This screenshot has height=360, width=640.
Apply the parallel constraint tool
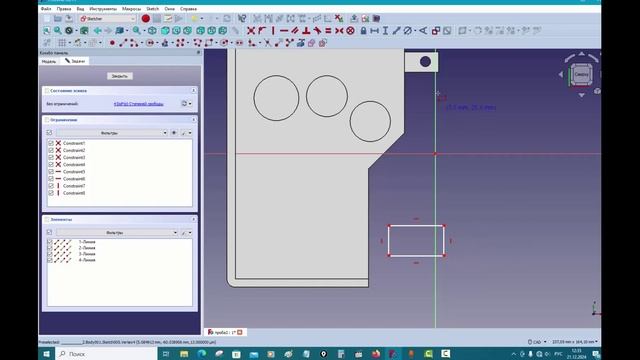295,31
